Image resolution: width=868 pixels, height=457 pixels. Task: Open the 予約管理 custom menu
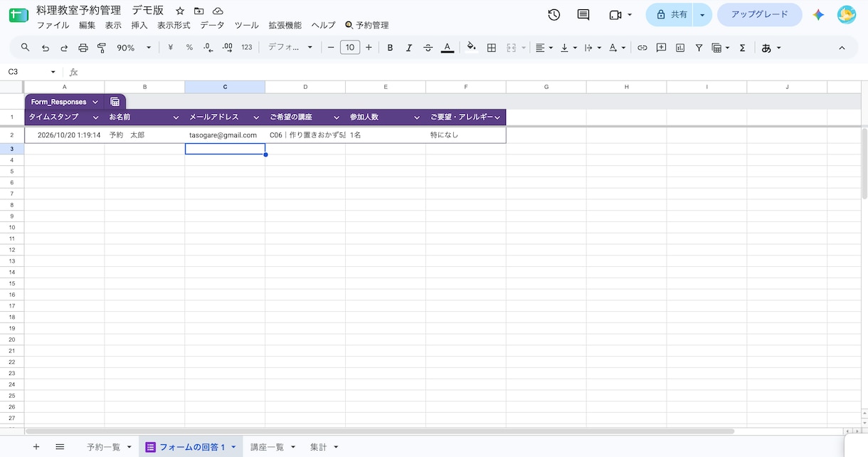pos(367,25)
